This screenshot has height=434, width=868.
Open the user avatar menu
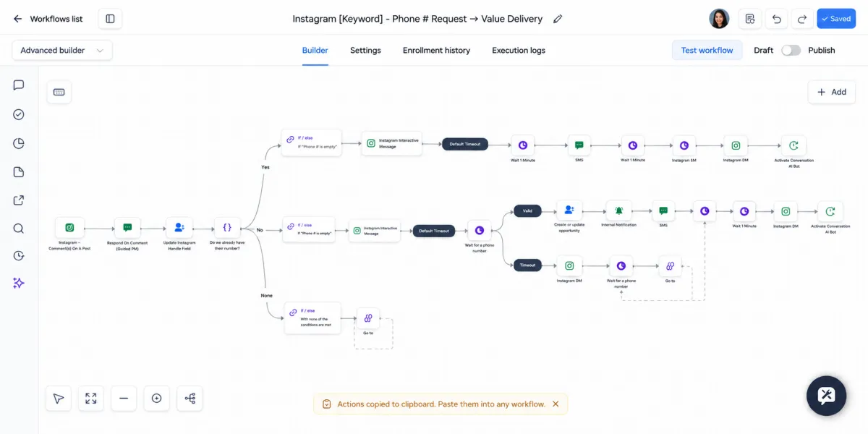[x=719, y=19]
